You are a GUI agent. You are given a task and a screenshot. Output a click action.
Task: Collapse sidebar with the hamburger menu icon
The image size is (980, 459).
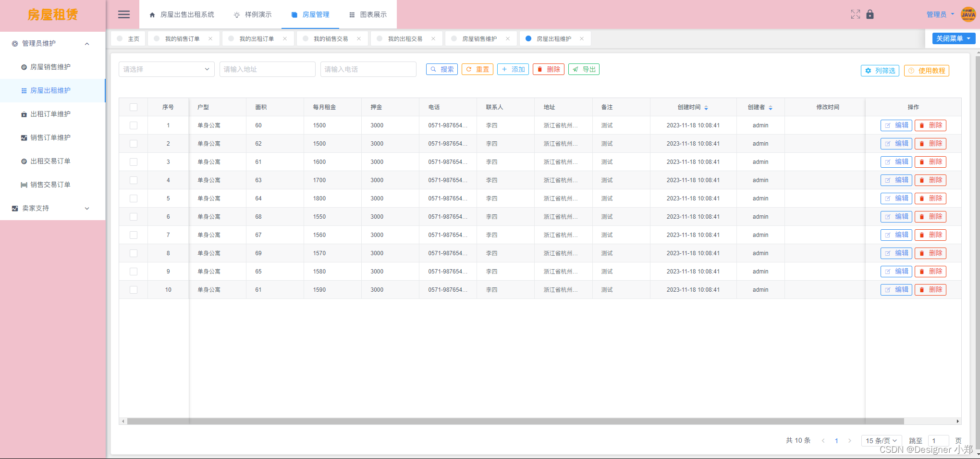click(x=124, y=14)
